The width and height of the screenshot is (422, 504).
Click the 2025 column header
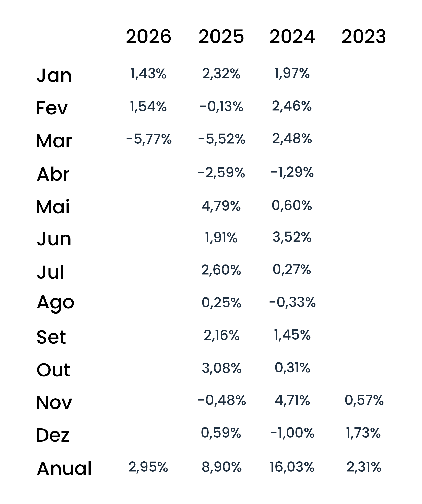click(x=221, y=37)
